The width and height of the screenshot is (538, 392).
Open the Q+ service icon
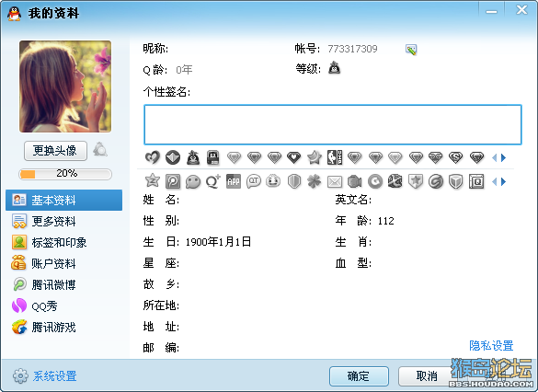pyautogui.click(x=213, y=181)
